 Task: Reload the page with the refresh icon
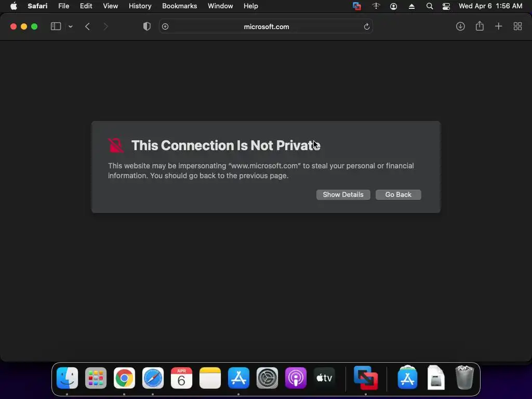coord(366,26)
